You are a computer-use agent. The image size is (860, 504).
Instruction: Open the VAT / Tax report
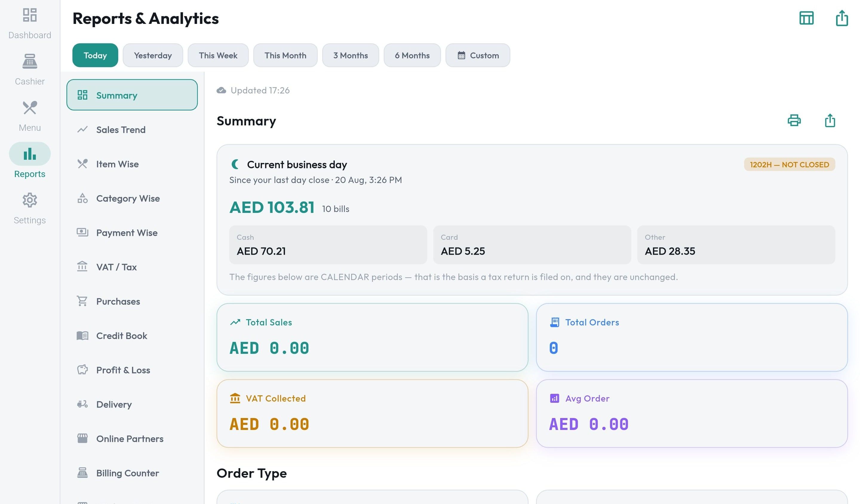click(132, 267)
